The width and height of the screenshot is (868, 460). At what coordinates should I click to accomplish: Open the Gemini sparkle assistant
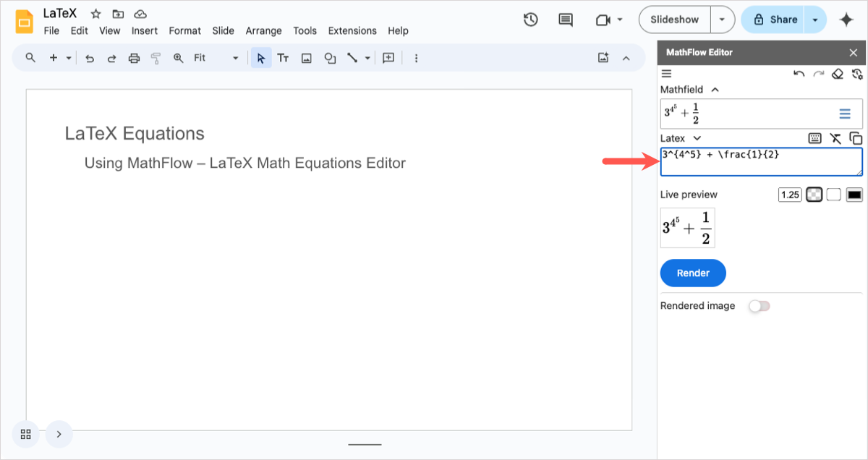(846, 20)
